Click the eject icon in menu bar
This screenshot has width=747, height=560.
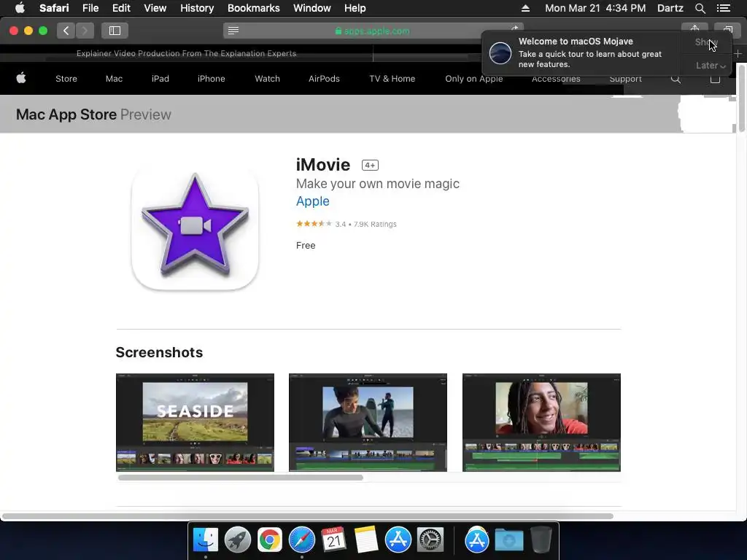pyautogui.click(x=525, y=8)
